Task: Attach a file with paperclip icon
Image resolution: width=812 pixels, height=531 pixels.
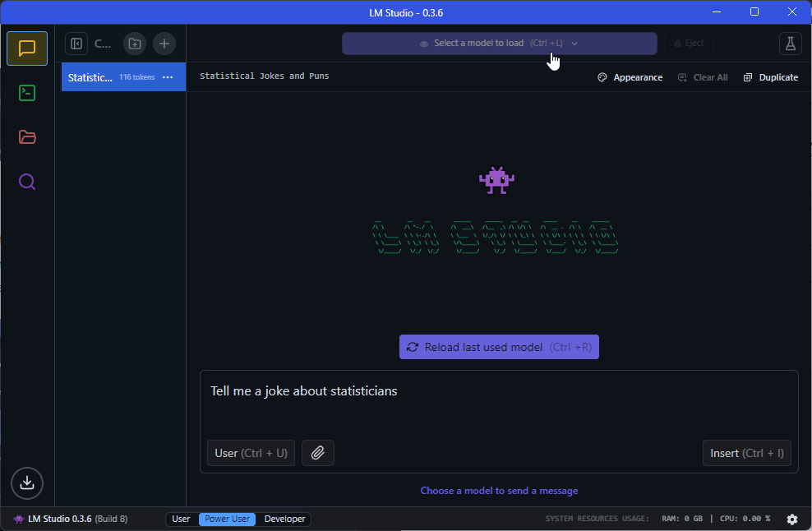Action: pos(318,453)
